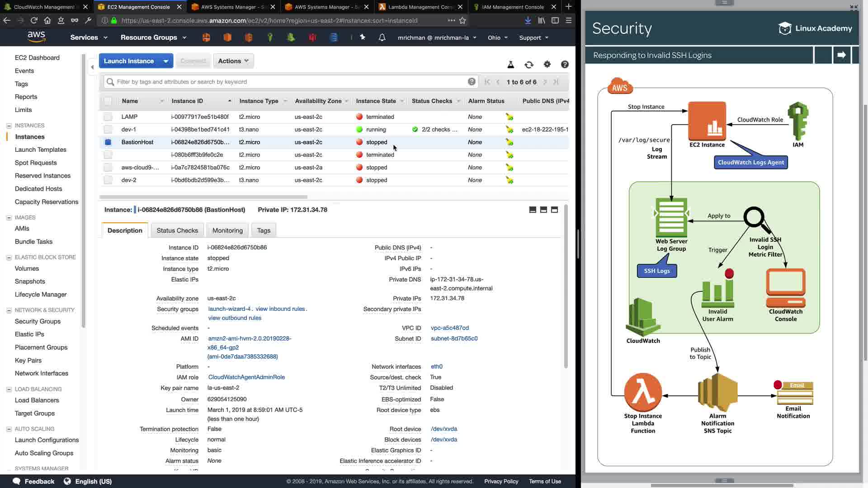This screenshot has width=868, height=488.
Task: Click the next slide arrow
Action: 841,55
